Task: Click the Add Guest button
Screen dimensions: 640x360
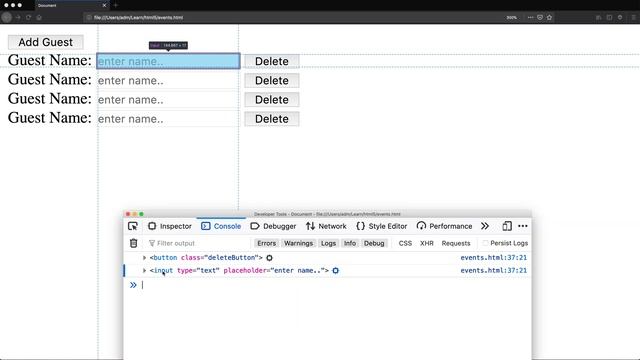Action: click(46, 42)
